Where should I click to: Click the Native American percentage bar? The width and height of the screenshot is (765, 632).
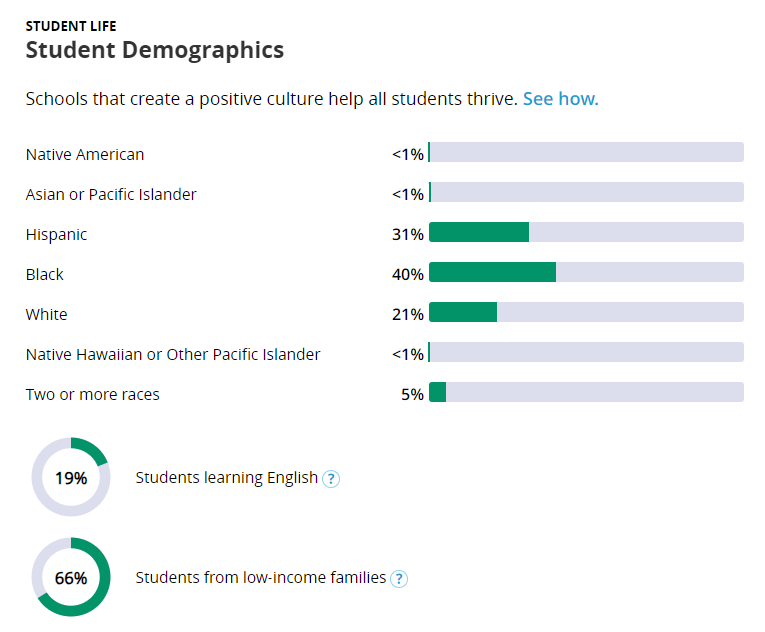tap(585, 152)
